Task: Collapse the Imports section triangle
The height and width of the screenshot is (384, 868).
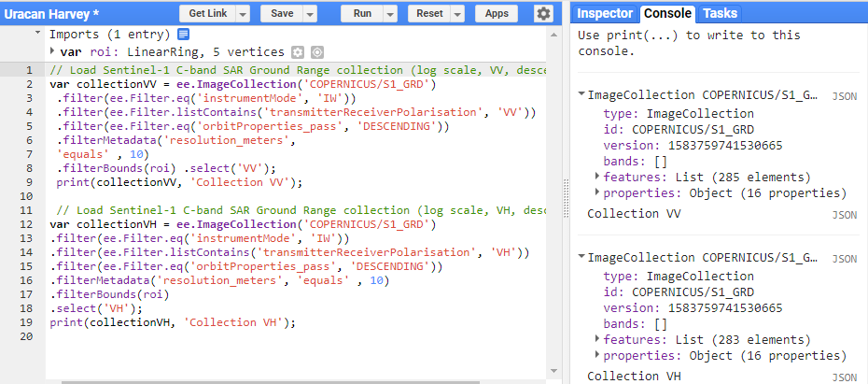Action: [37, 33]
